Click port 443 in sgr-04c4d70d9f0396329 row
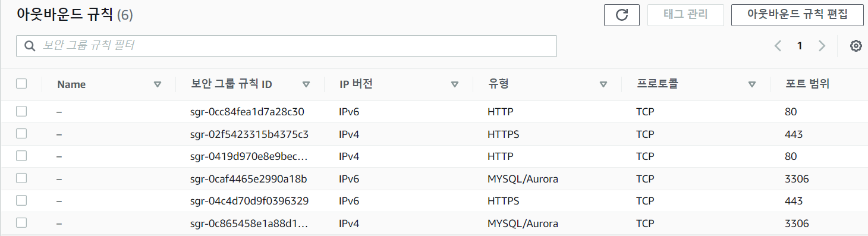This screenshot has width=868, height=236. (794, 202)
